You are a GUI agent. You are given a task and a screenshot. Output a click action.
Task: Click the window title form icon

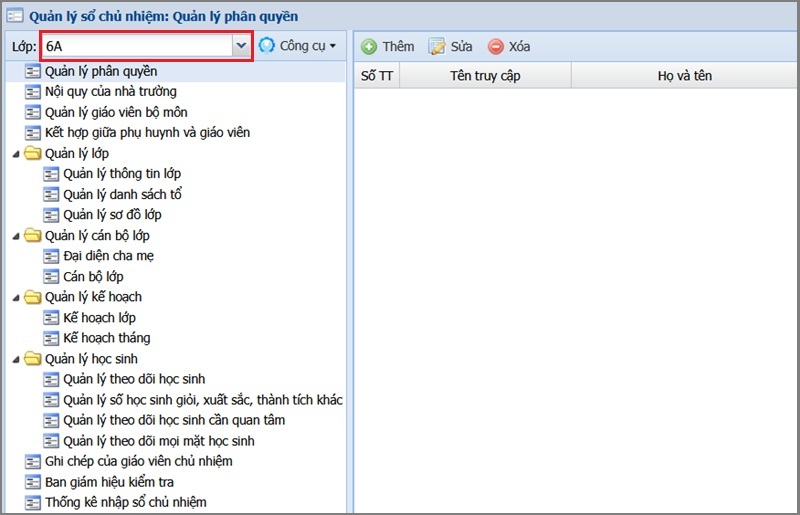(14, 16)
